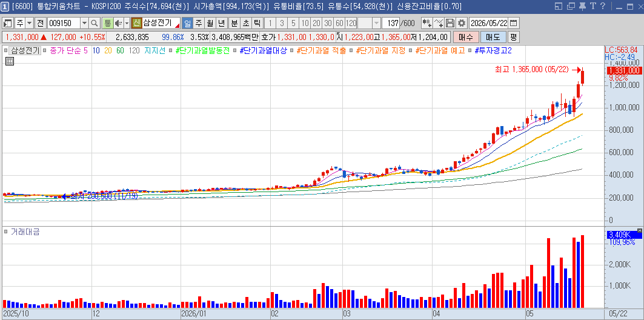Select the 분 minute chart period
This screenshot has width=644, height=320.
234,23
